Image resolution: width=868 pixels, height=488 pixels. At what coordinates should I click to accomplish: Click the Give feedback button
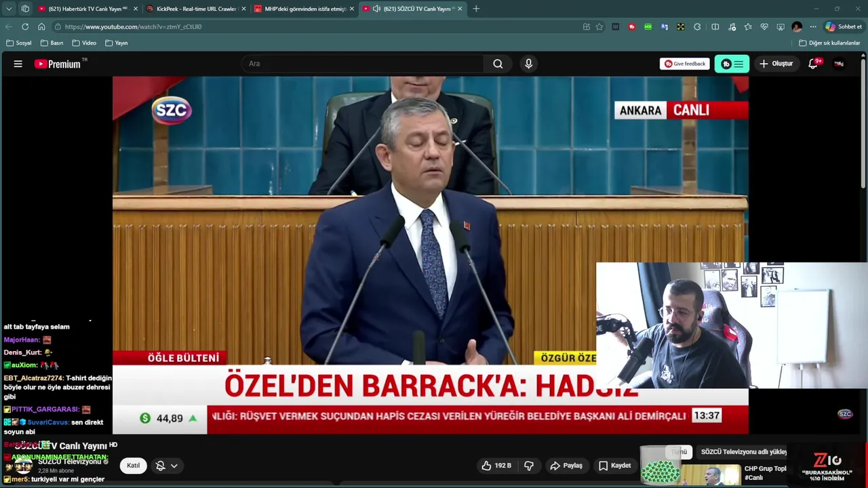click(685, 64)
